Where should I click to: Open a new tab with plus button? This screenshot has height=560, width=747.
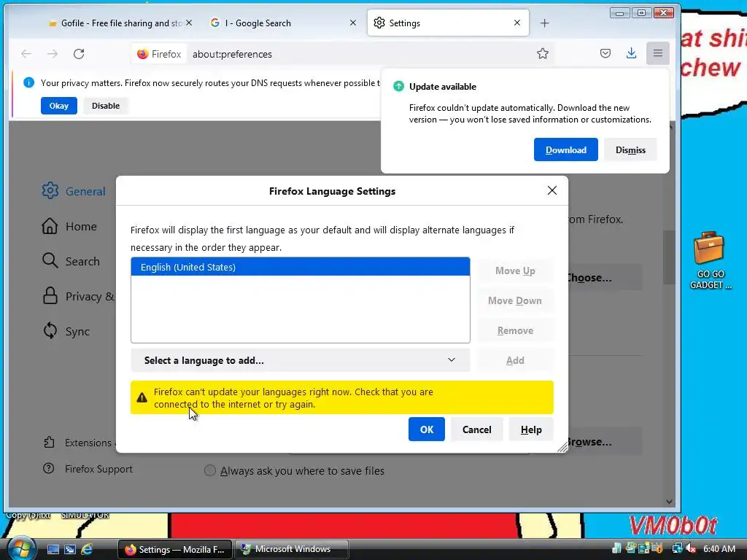(544, 23)
